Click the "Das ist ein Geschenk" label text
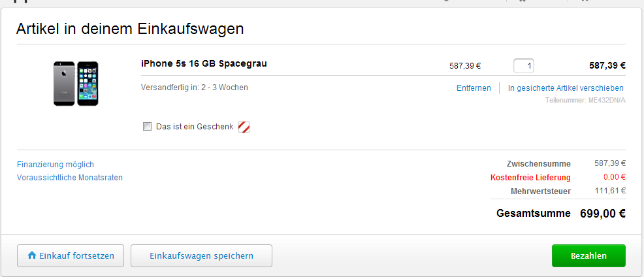 tap(195, 127)
